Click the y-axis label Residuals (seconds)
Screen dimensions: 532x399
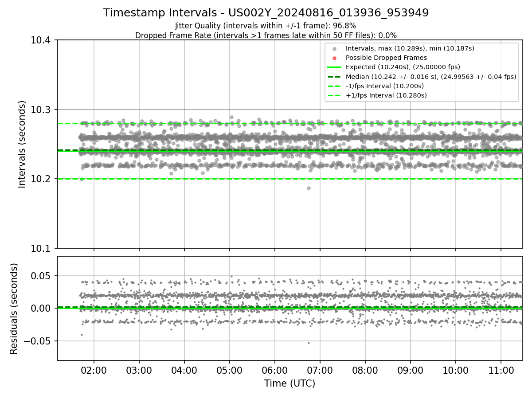pyautogui.click(x=14, y=309)
